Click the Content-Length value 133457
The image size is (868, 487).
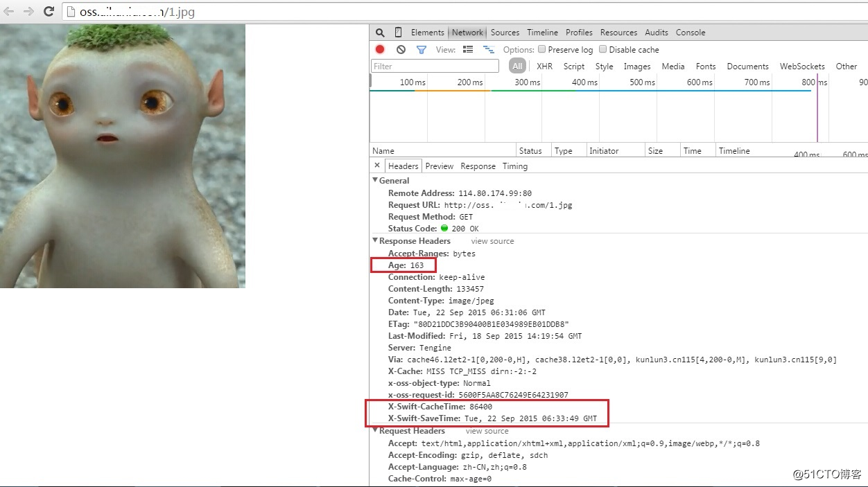click(x=469, y=289)
